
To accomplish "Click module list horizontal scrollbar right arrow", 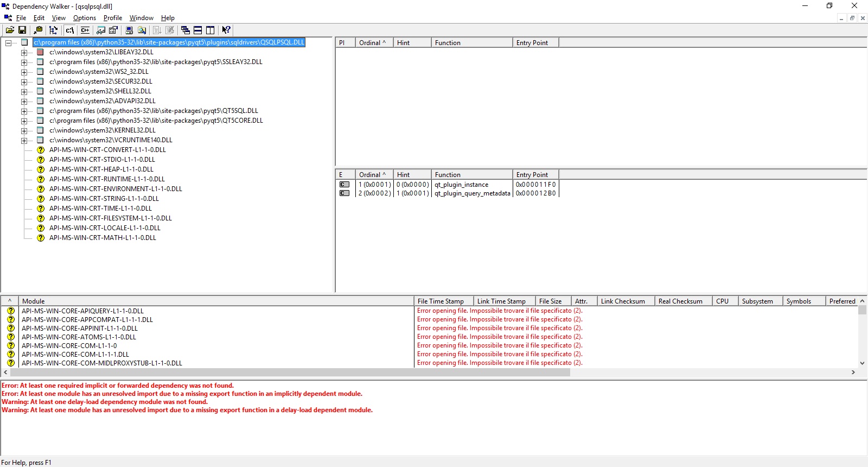I will tap(853, 373).
